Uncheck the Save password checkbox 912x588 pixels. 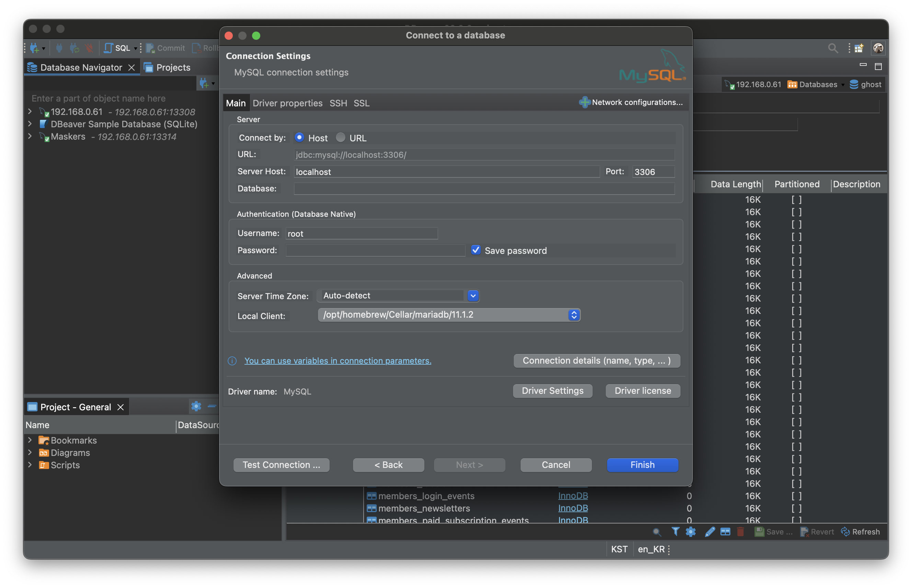click(x=476, y=250)
